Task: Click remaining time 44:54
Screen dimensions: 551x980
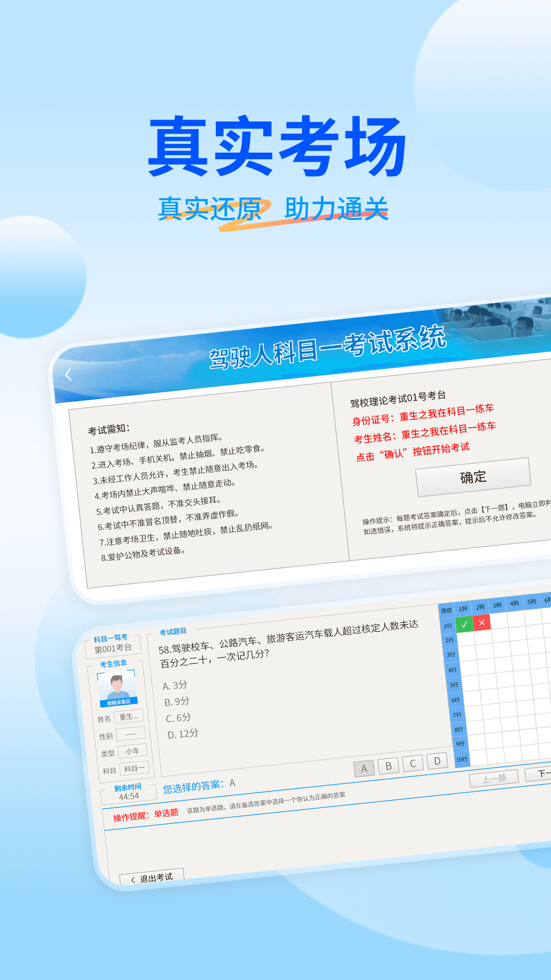Action: (x=129, y=796)
